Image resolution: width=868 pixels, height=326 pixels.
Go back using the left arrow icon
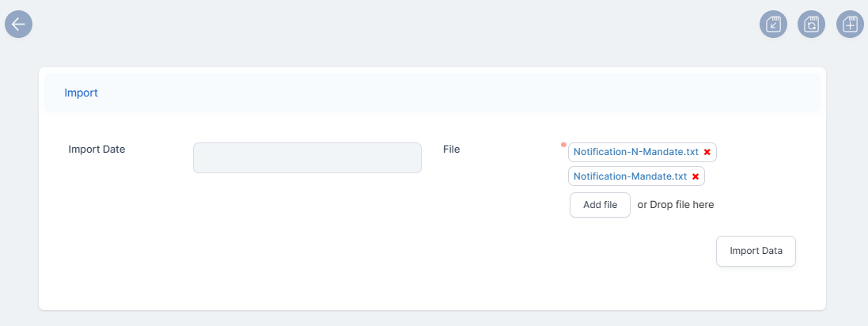click(18, 25)
